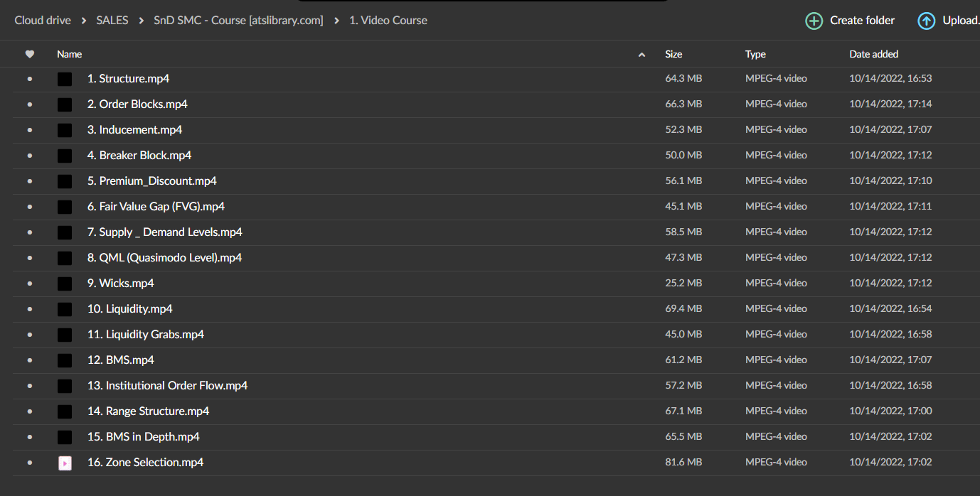Image resolution: width=980 pixels, height=496 pixels.
Task: Sort files by the Size column
Action: [x=673, y=54]
